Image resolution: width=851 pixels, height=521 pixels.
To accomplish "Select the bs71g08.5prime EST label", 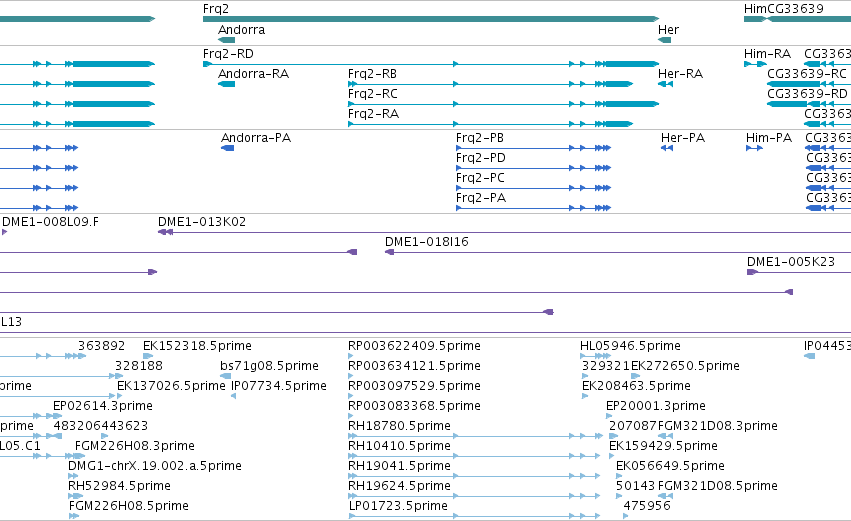I will coord(269,366).
